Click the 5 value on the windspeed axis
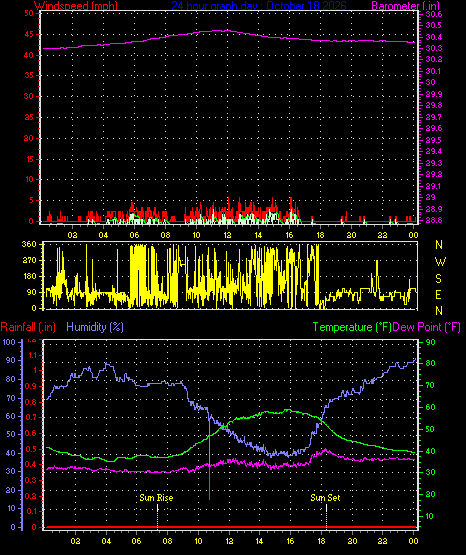Screen dimensions: 466x555 point(32,200)
